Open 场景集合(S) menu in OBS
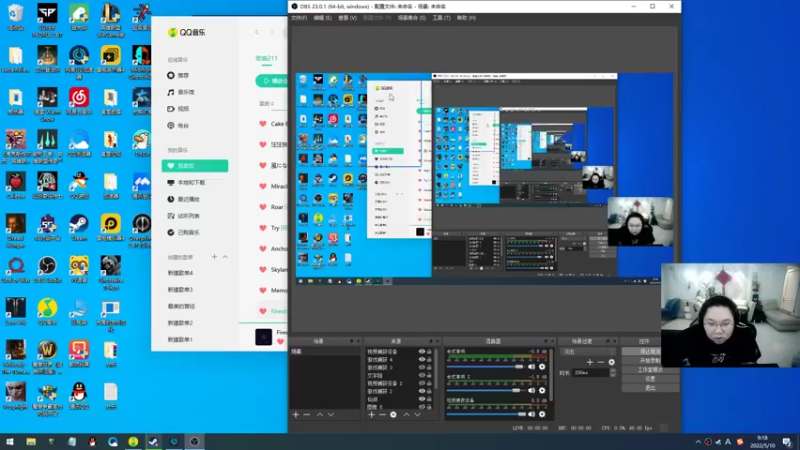The image size is (800, 450). [x=412, y=18]
